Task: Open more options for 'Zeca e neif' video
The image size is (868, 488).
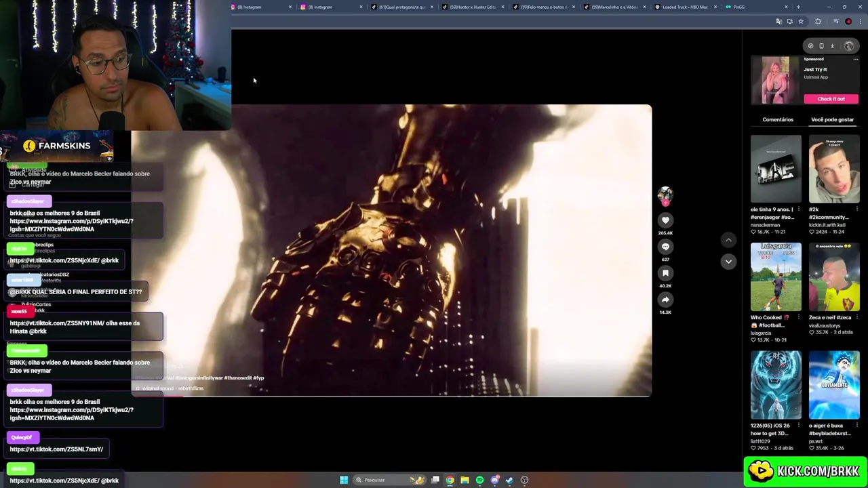Action: pos(856,317)
